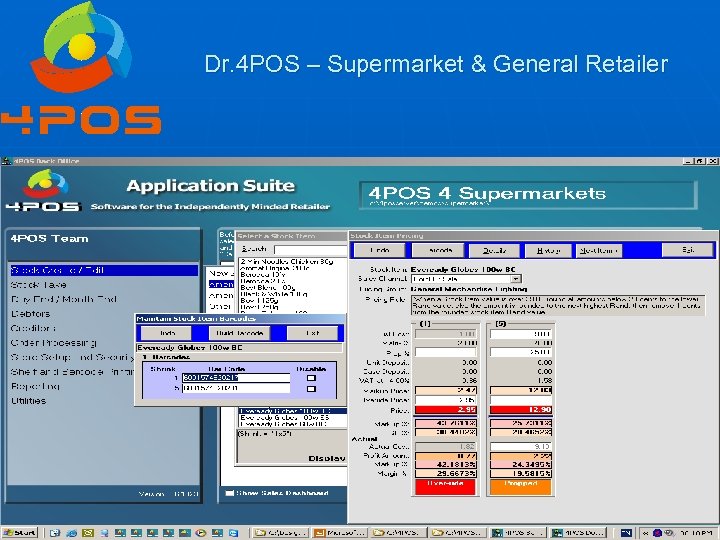Open the Creditors module

33,328
